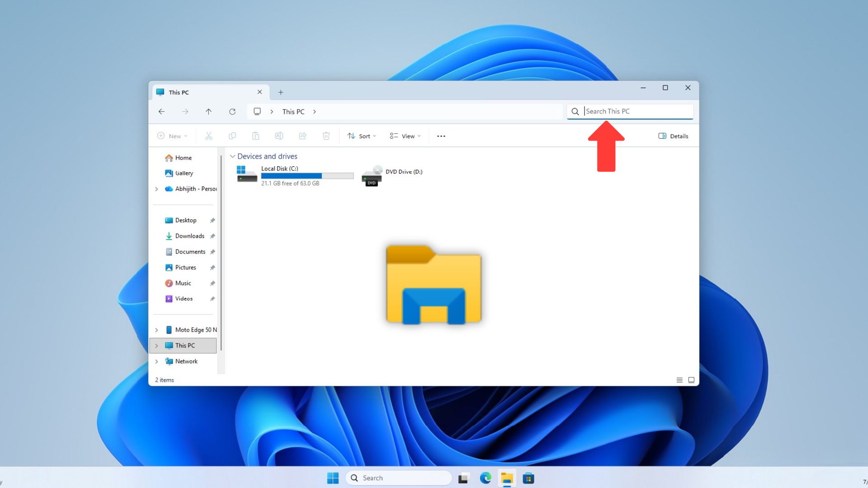Image resolution: width=868 pixels, height=488 pixels.
Task: Unpin Pictures using its pin icon
Action: coord(212,267)
